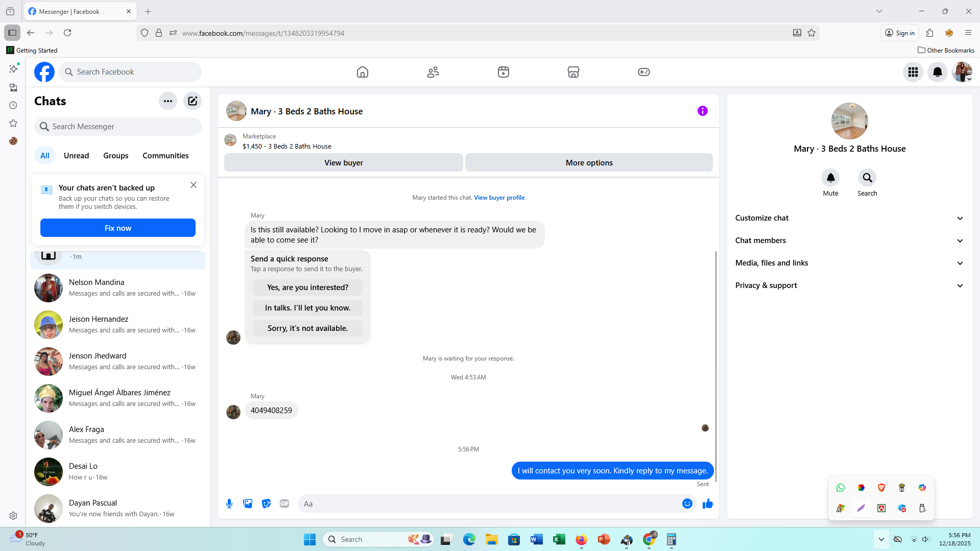Search in conversation magnifier icon
The width and height of the screenshot is (980, 551).
point(868,178)
